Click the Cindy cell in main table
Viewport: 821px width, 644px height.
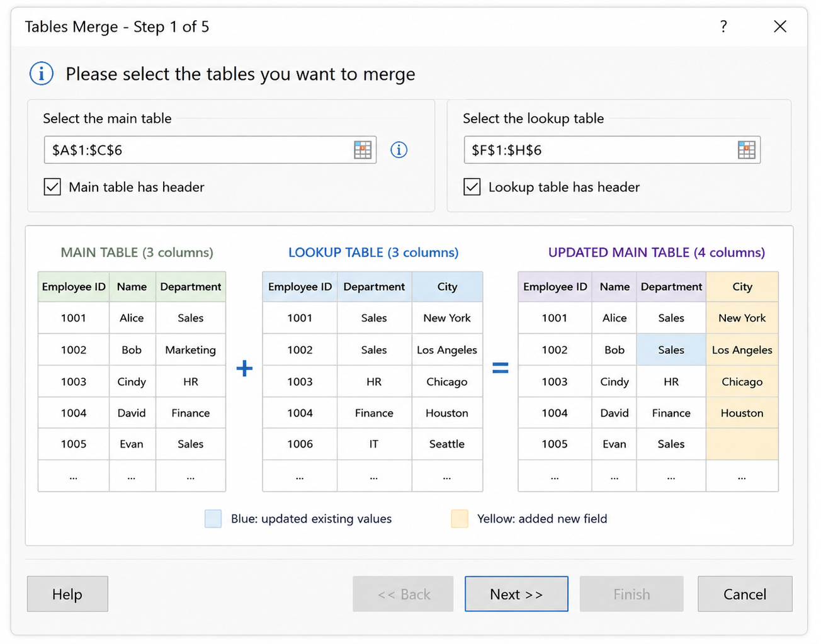click(x=132, y=381)
